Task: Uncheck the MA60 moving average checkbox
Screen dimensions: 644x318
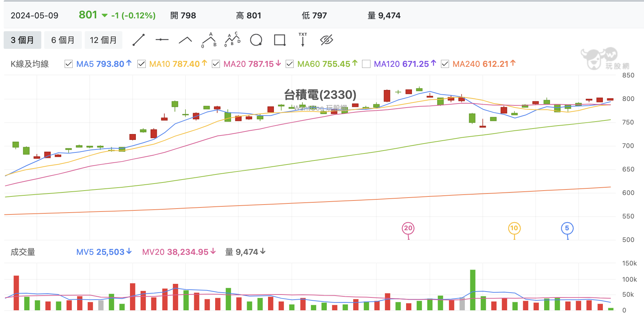Action: tap(290, 64)
